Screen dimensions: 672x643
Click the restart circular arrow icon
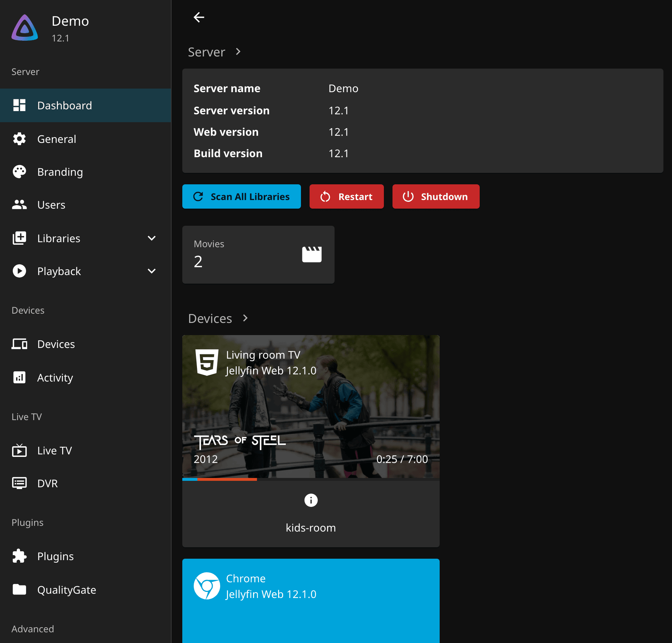click(325, 196)
